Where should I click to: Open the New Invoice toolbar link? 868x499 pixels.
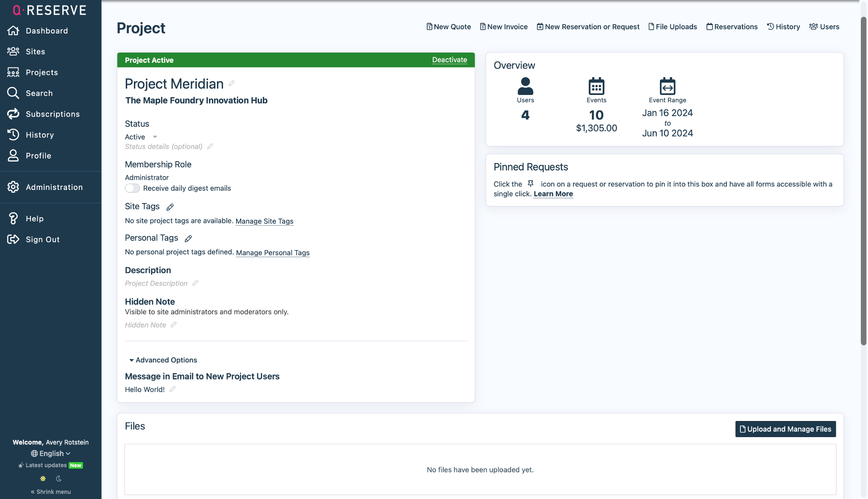click(x=504, y=27)
